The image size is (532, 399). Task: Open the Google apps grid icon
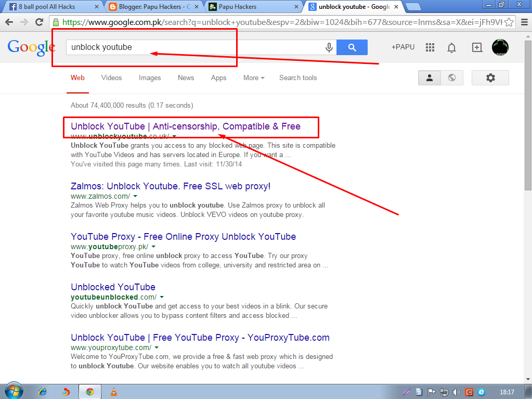430,47
